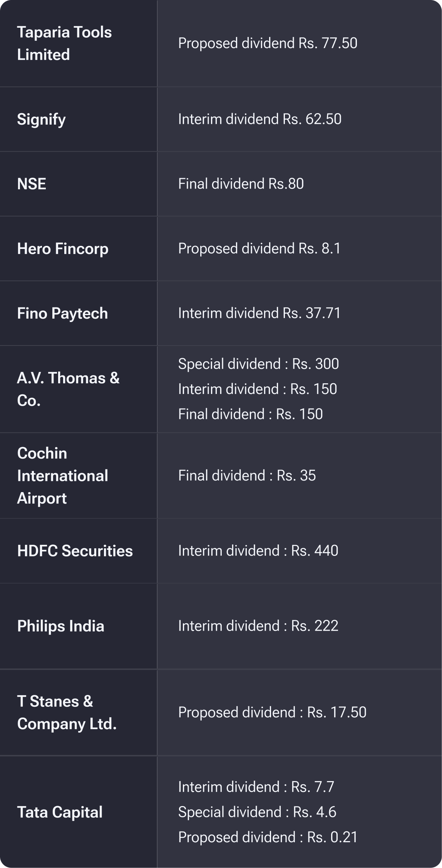Click the Fino Paytech label
The width and height of the screenshot is (442, 868).
62,313
